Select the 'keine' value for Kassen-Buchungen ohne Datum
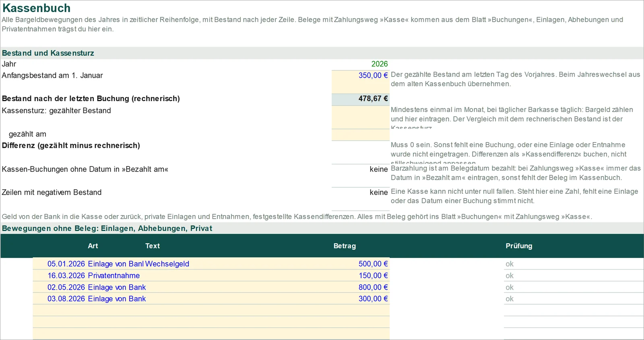Screen dimensions: 644x340 pyautogui.click(x=379, y=169)
